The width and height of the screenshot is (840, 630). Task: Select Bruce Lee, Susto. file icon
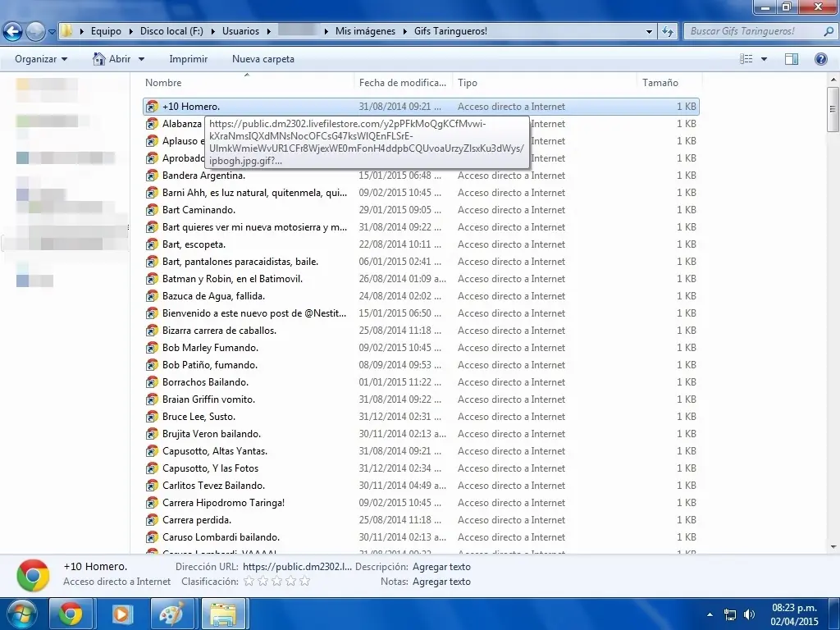(152, 417)
